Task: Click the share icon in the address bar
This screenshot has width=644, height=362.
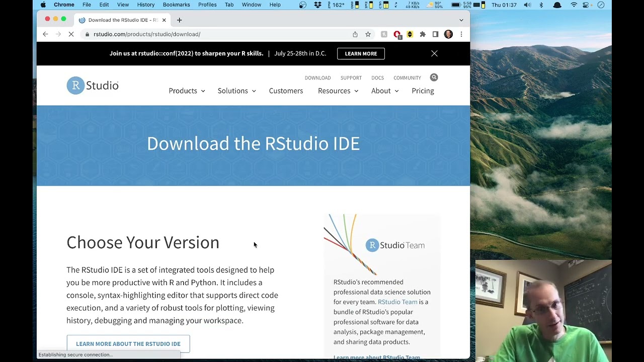Action: tap(355, 34)
